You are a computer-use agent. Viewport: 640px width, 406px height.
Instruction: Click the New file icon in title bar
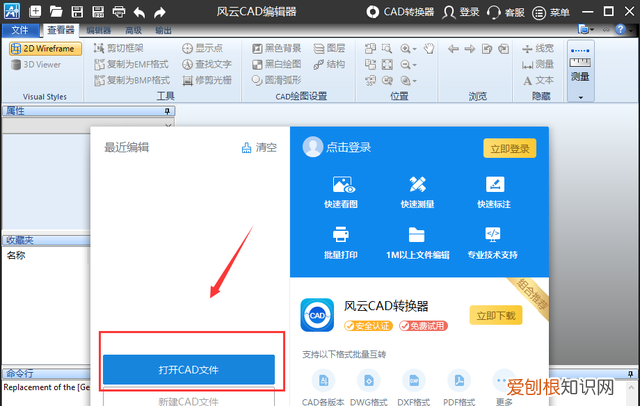click(x=35, y=11)
